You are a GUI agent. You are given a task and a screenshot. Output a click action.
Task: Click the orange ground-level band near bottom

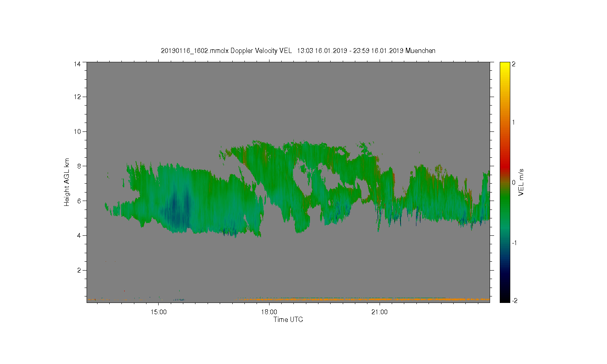[362, 299]
